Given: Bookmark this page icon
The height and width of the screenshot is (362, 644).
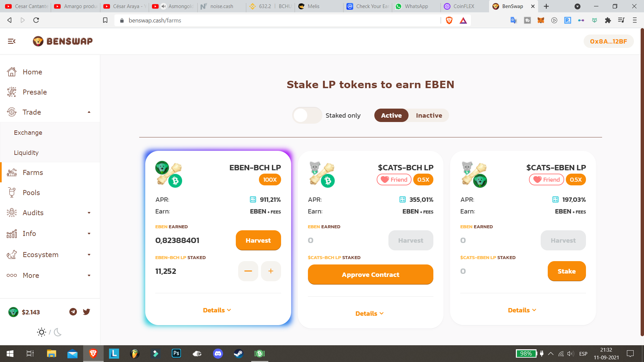Looking at the screenshot, I should (105, 20).
